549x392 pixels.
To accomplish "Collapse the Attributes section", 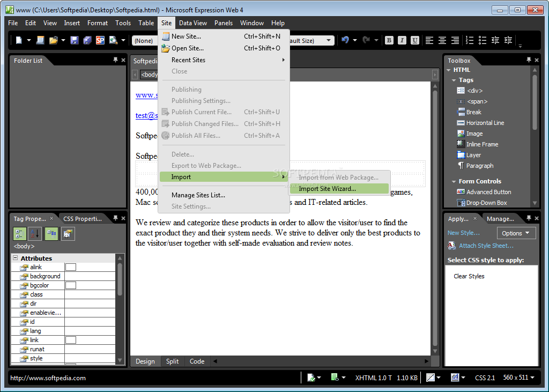I will pyautogui.click(x=16, y=258).
